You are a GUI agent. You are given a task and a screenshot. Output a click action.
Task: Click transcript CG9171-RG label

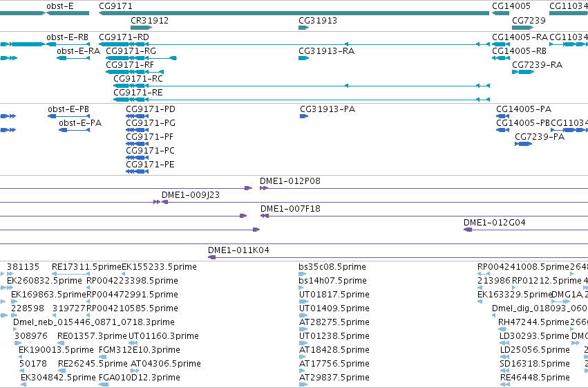pos(131,51)
